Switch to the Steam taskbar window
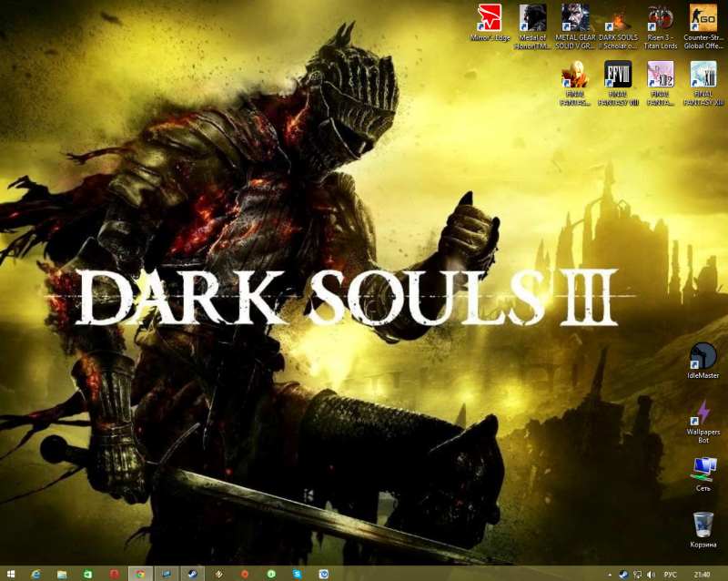Image resolution: width=728 pixels, height=581 pixels. (192, 574)
